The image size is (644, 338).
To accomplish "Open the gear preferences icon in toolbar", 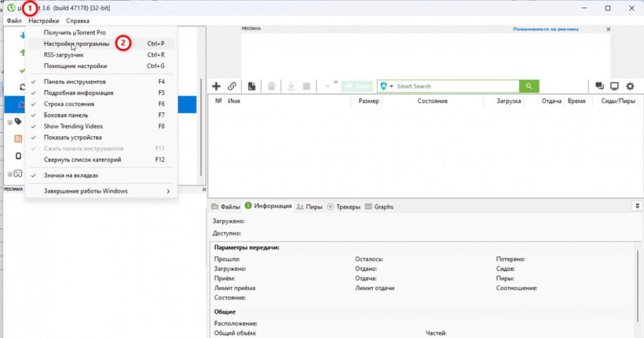I will point(630,86).
